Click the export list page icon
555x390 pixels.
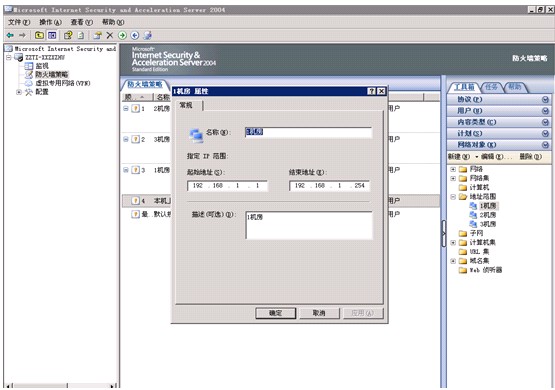pos(81,35)
